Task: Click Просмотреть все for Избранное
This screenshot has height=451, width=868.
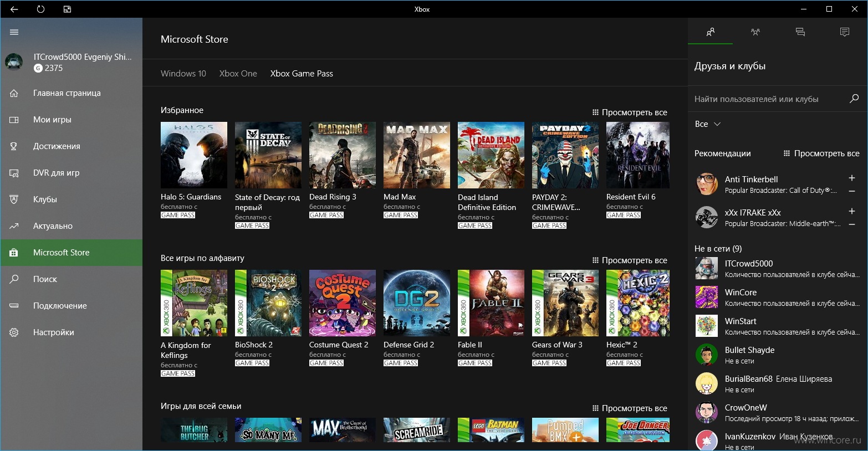Action: pos(630,112)
